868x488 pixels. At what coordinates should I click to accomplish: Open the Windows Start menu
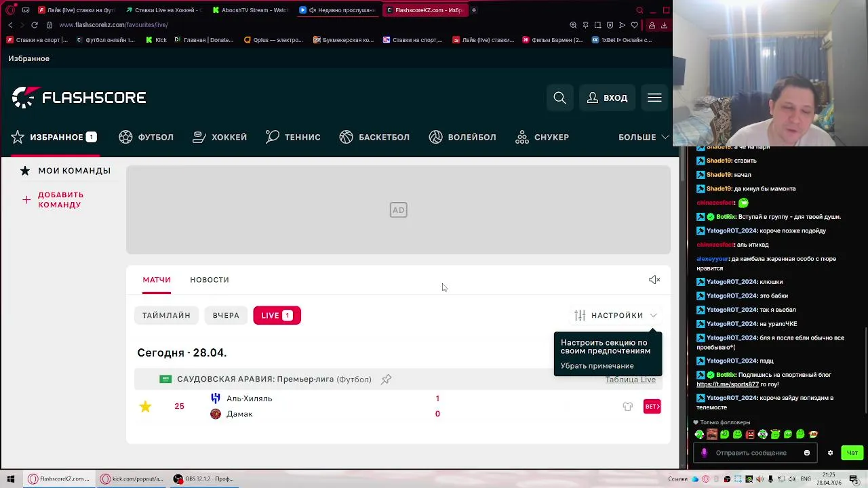click(x=11, y=479)
